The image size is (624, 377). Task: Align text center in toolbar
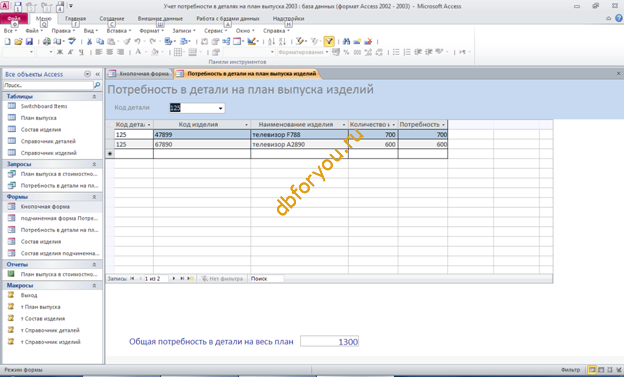109,52
